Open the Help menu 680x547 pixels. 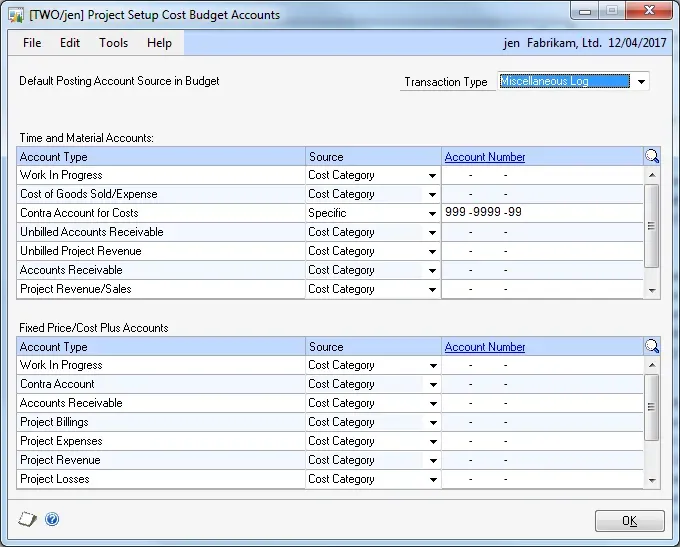pos(159,43)
